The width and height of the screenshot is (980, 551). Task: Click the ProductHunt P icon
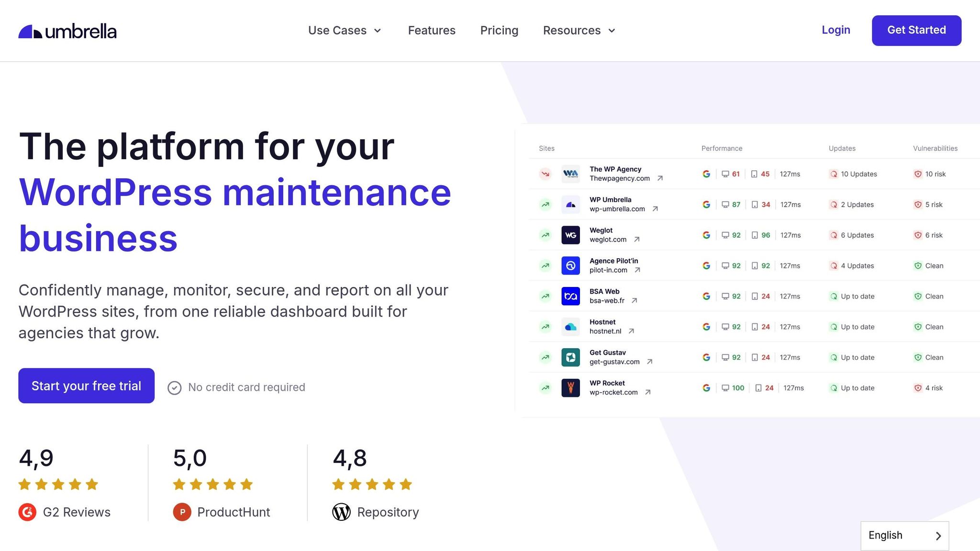pyautogui.click(x=182, y=512)
